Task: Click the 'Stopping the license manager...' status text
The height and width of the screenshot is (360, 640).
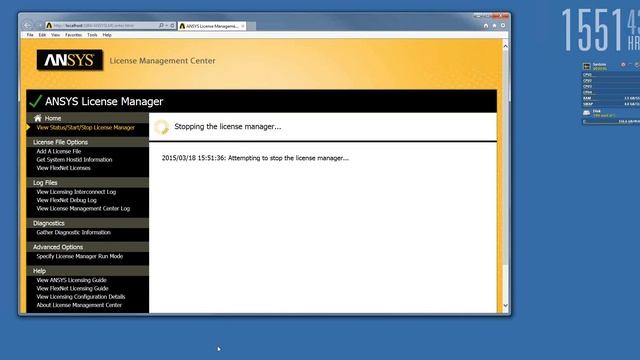Action: tap(228, 127)
